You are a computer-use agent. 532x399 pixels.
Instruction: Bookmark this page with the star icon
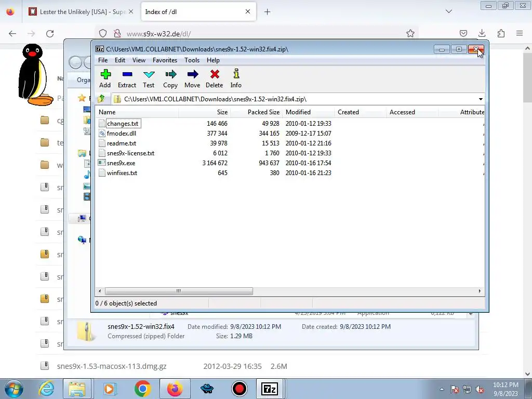(x=410, y=33)
